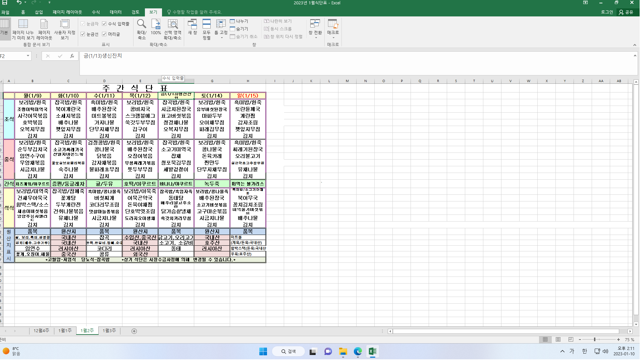Click the zoom slider in status bar
This screenshot has width=644, height=362.
595,340
